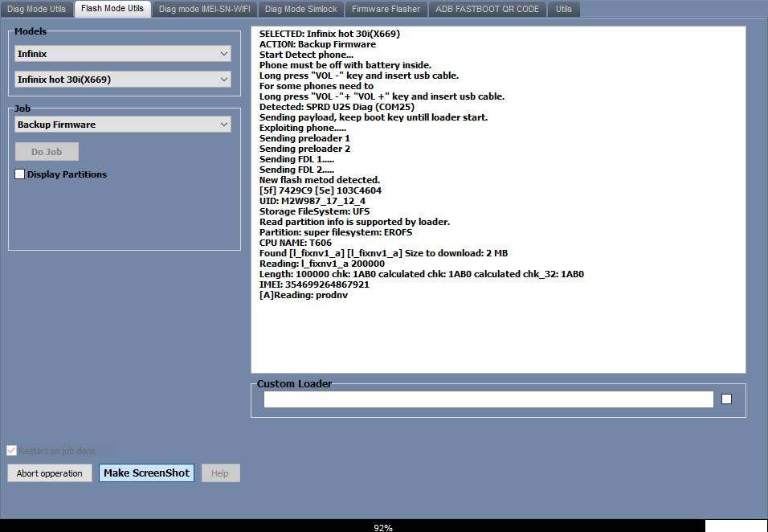Open the Backup Firmware job dropdown
Screen dimensions: 768x532
pyautogui.click(x=123, y=125)
